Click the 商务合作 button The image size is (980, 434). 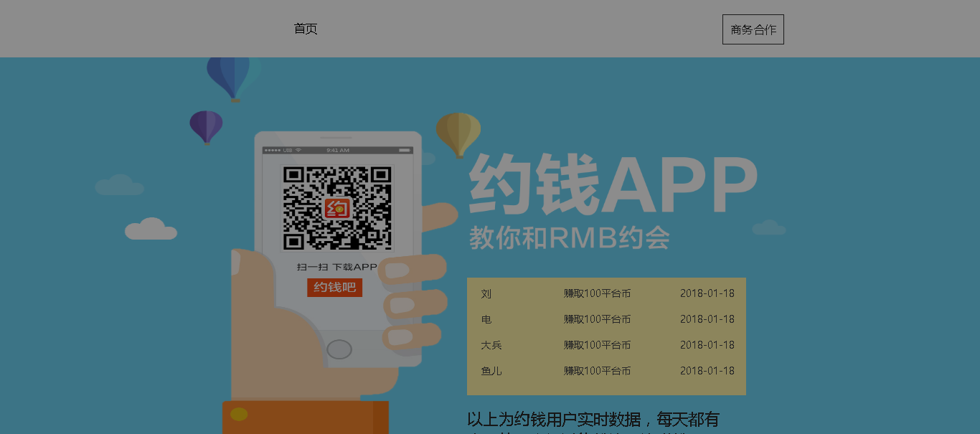(753, 29)
